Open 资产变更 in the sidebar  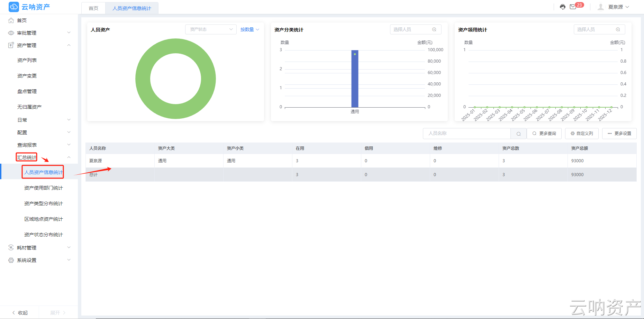tap(27, 76)
